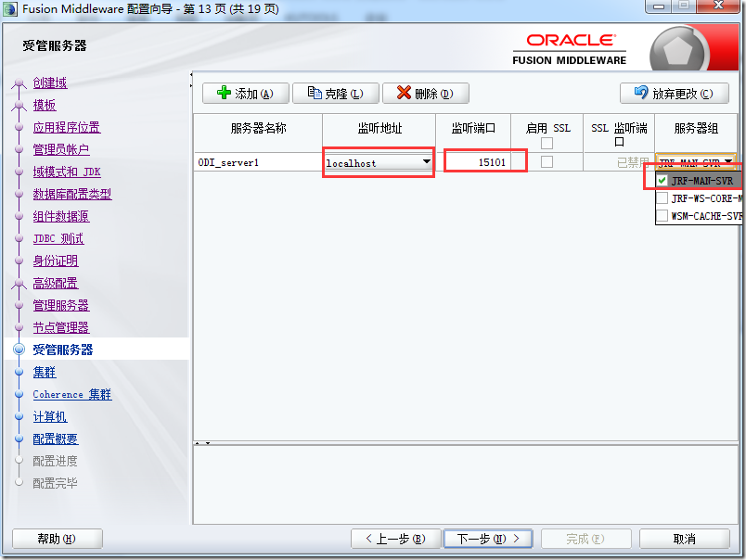Viewport: 746px width, 560px height.
Task: Go to the 身份证明 step
Action: click(55, 261)
